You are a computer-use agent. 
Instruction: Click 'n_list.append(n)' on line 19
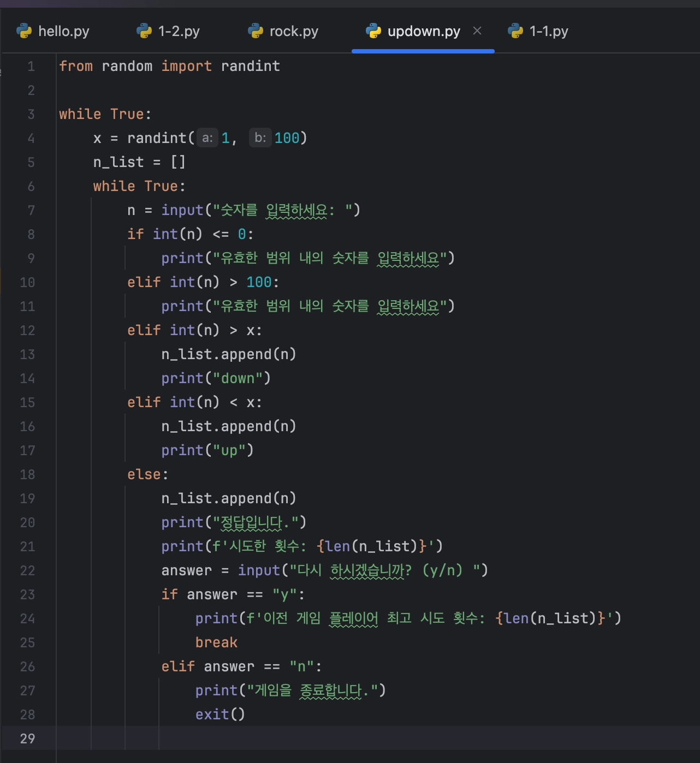[x=229, y=499]
